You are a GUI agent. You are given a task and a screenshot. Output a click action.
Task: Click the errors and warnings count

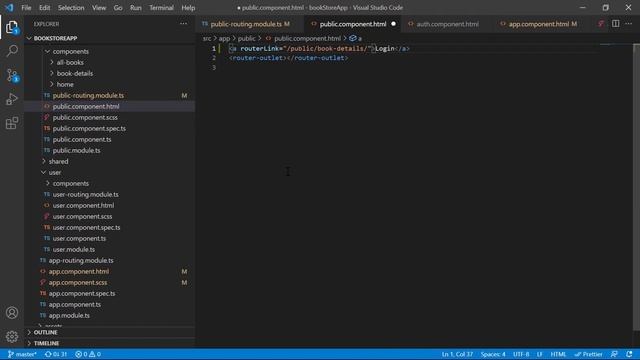[88, 354]
